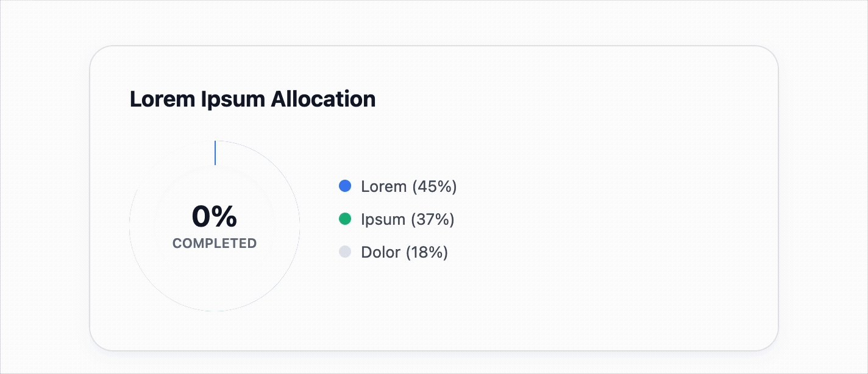Click the center of the donut chart
The width and height of the screenshot is (868, 374).
point(215,224)
